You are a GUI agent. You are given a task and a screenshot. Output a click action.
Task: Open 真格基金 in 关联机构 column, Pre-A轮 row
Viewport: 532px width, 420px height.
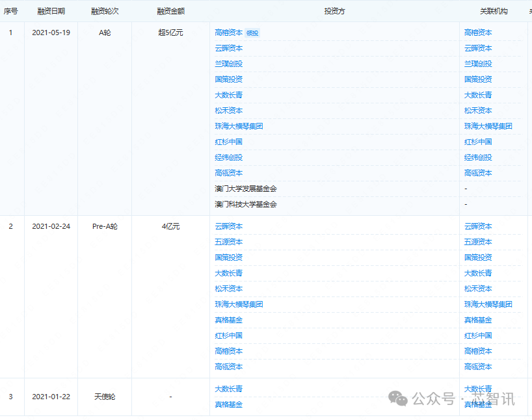[478, 320]
